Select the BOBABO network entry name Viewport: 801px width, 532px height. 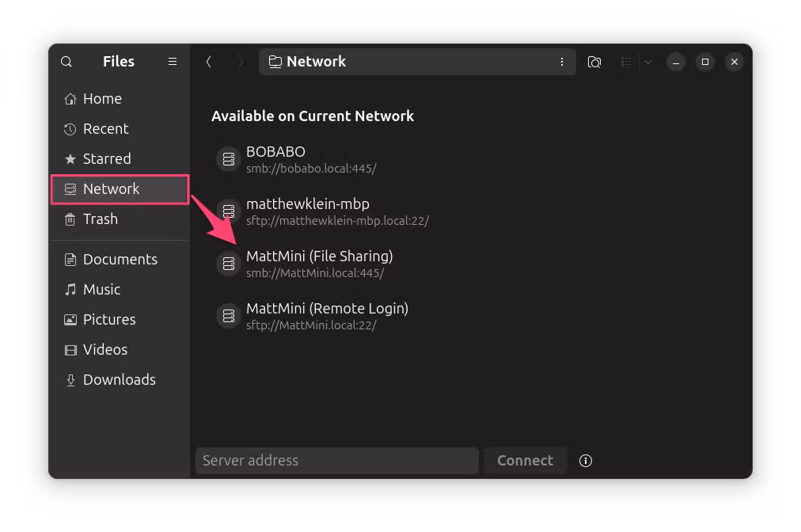point(276,152)
